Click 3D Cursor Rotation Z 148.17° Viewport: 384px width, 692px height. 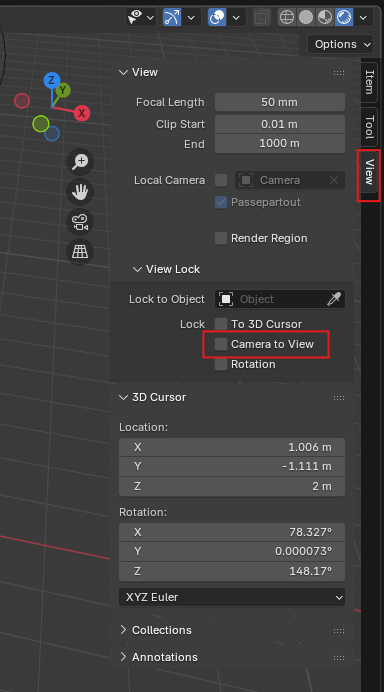pos(232,571)
